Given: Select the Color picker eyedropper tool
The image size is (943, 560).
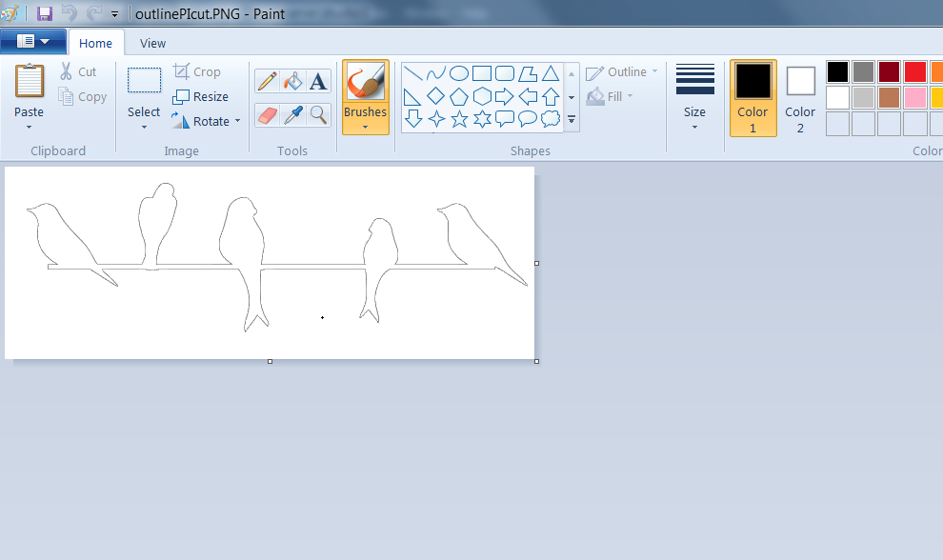Looking at the screenshot, I should [293, 115].
